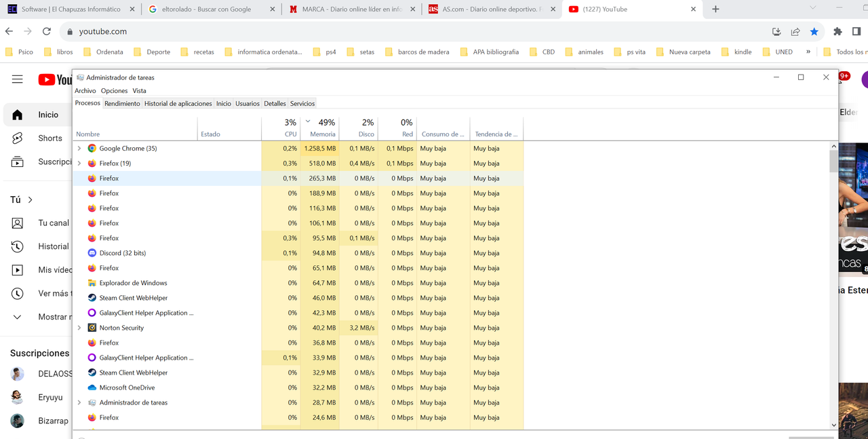Click the process list scrollbar up arrow
This screenshot has width=868, height=439.
[834, 146]
